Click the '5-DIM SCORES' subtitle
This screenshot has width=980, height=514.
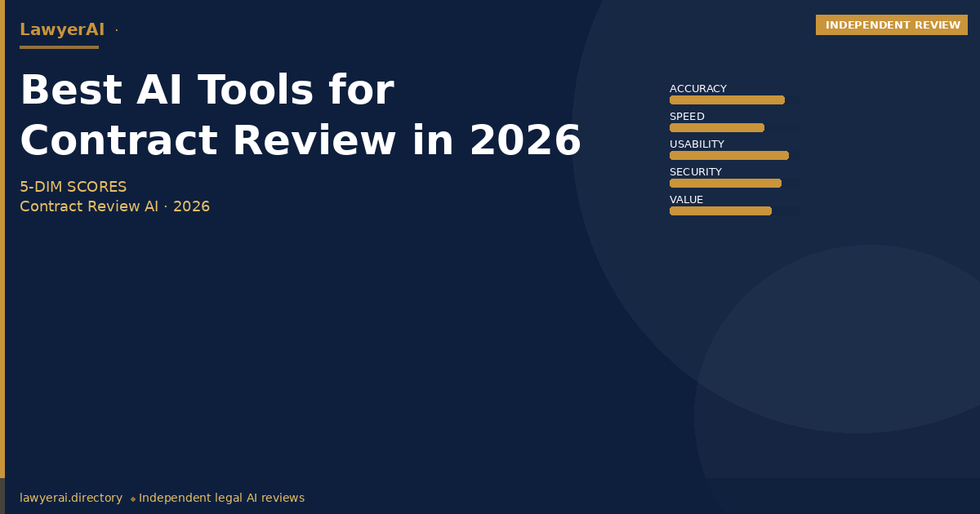[73, 187]
